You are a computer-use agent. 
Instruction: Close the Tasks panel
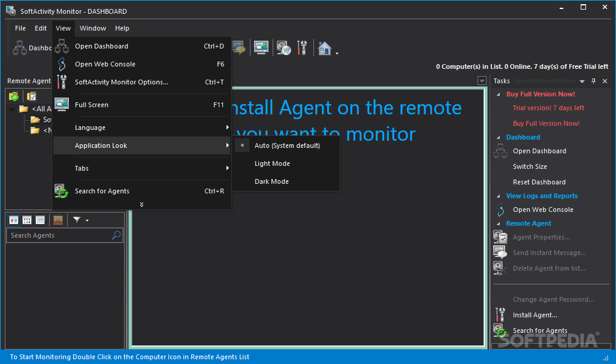click(605, 81)
